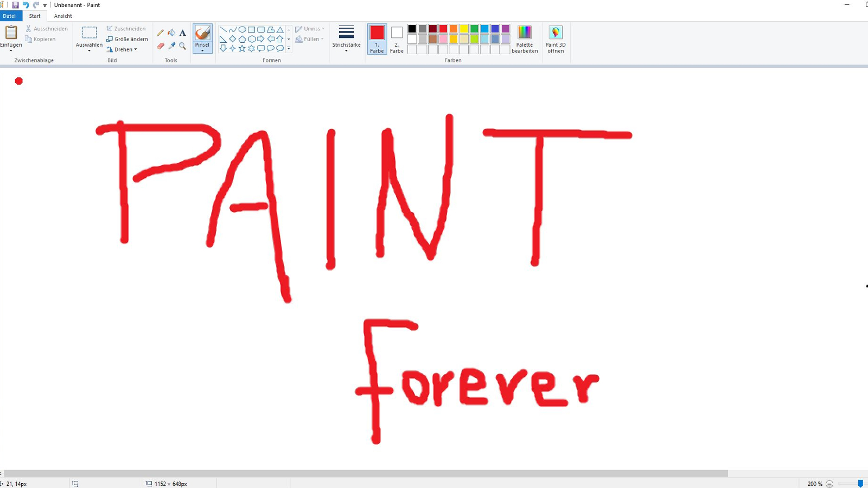This screenshot has width=868, height=488.
Task: Choose the triangle shape
Action: [x=280, y=30]
